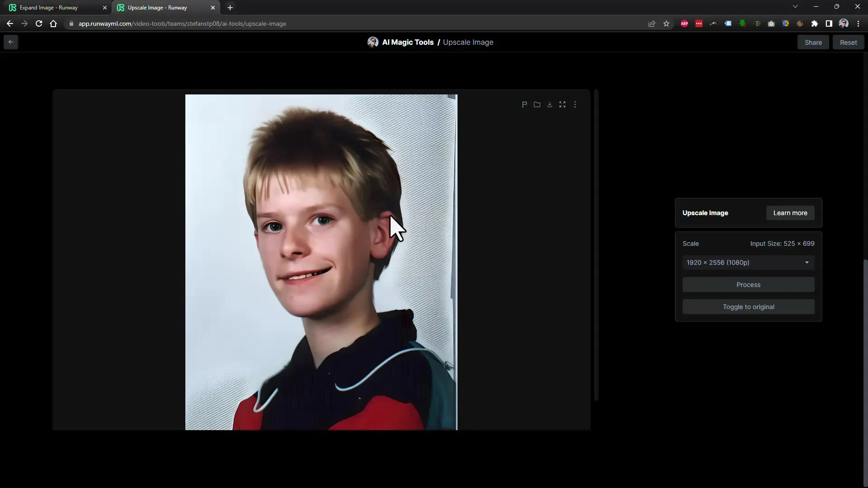
Task: Click the flag/pin icon on image
Action: point(524,104)
